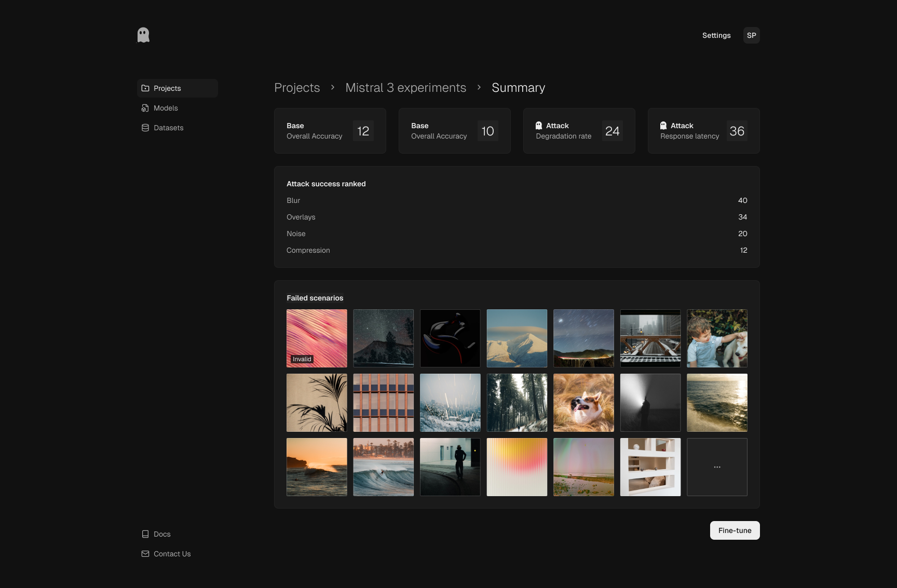The height and width of the screenshot is (588, 897).
Task: Click the ghost icon on Degradation rate card
Action: point(539,126)
